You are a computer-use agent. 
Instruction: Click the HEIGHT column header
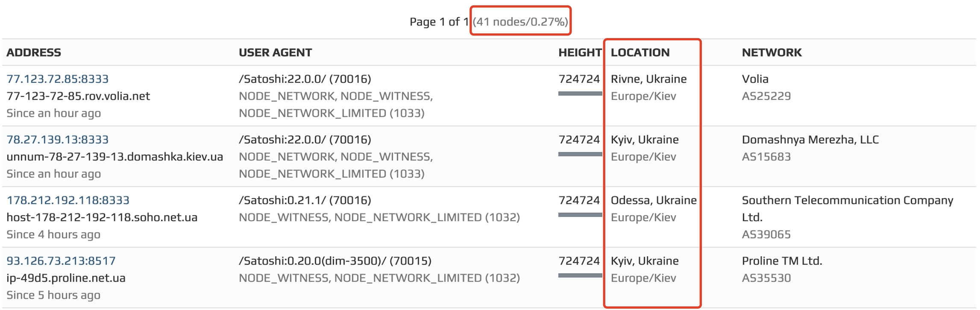coord(579,53)
